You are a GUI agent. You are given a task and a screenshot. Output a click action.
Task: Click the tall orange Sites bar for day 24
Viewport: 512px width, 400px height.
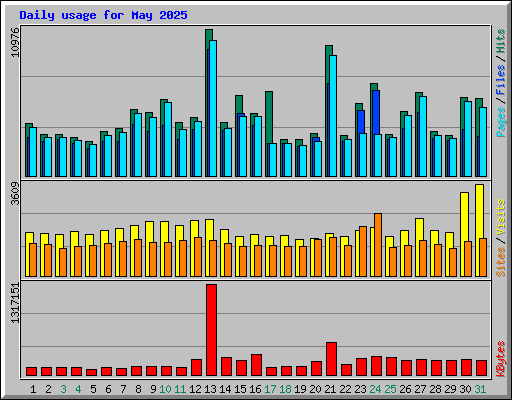[x=378, y=245]
